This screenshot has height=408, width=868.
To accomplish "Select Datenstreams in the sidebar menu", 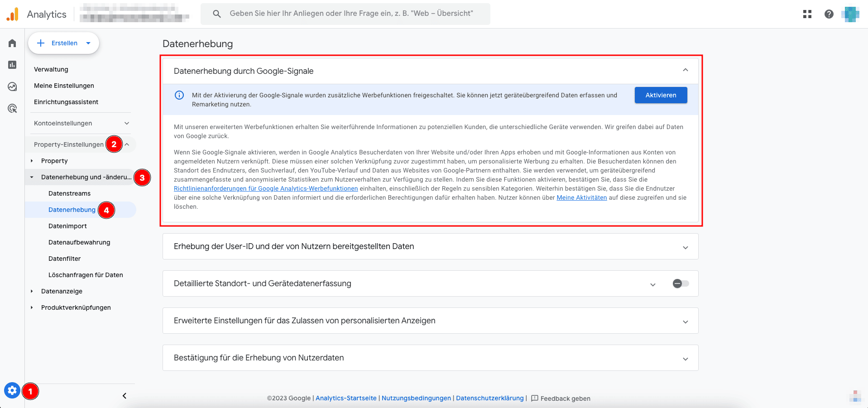I will coord(69,193).
